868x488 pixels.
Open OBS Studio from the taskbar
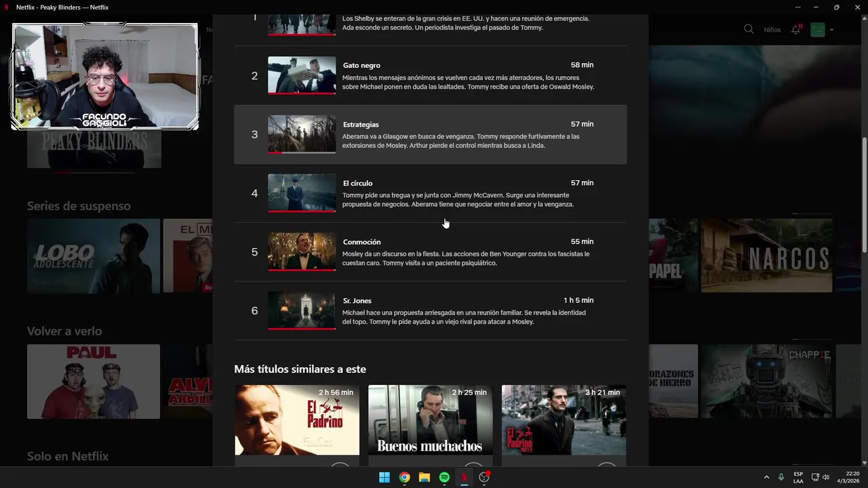pyautogui.click(x=484, y=477)
